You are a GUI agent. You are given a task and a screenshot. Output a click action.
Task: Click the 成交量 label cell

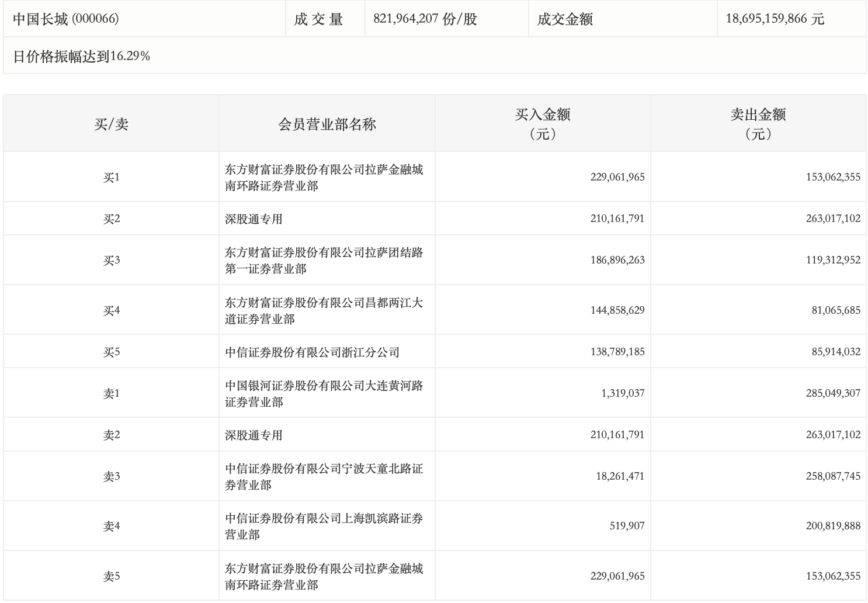[318, 19]
